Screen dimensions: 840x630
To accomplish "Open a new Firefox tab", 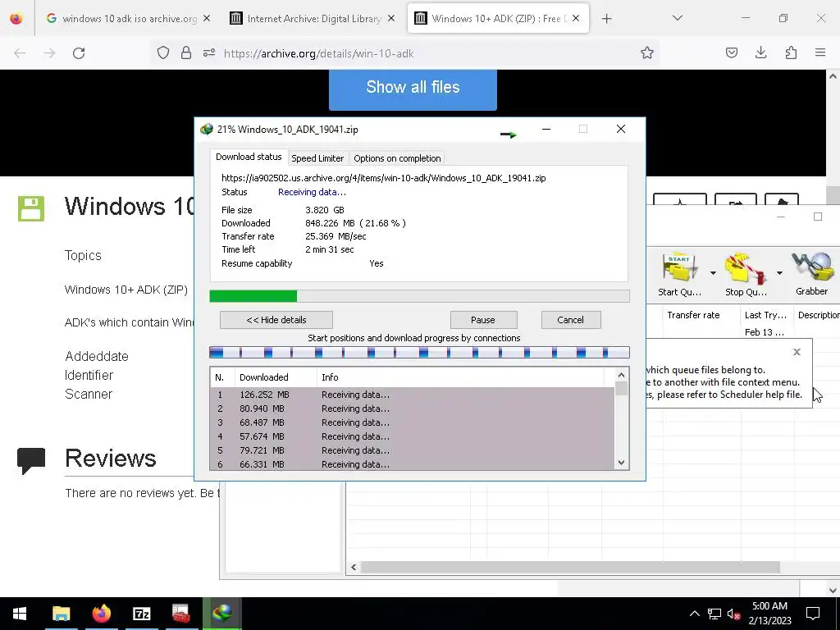I will (606, 19).
